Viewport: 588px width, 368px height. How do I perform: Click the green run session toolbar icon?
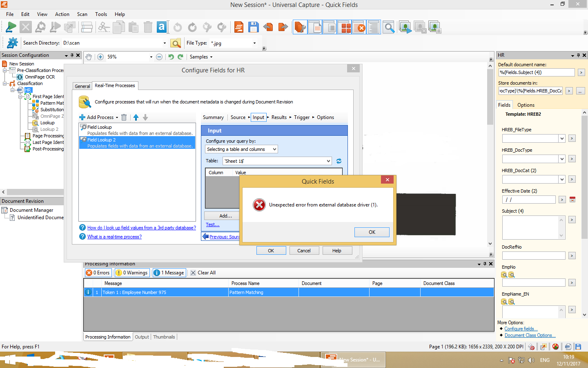(x=11, y=27)
